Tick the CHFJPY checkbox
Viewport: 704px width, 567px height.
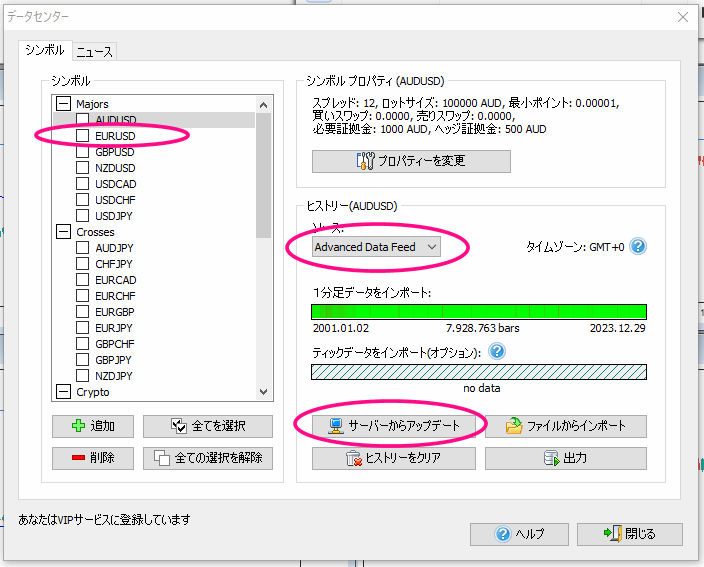[x=82, y=264]
